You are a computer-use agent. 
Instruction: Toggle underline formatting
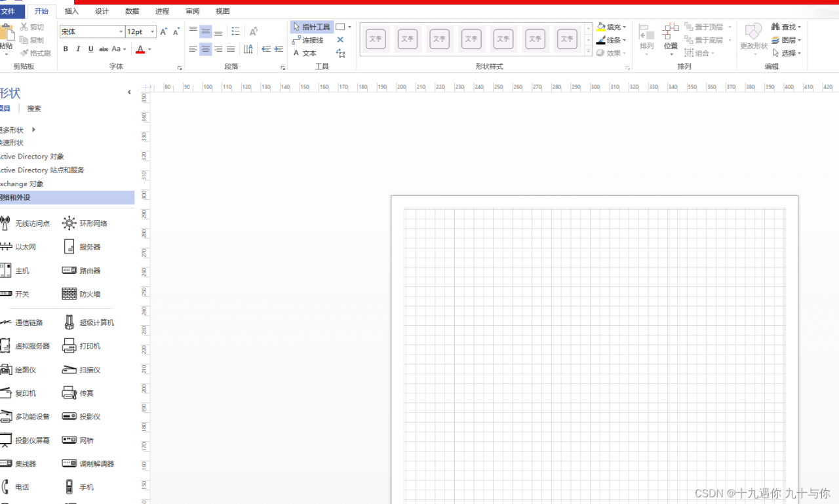[90, 49]
